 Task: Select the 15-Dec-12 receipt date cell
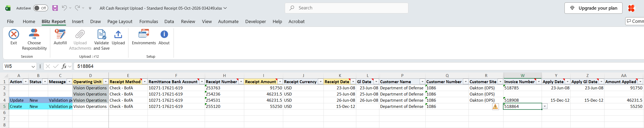click(x=340, y=107)
